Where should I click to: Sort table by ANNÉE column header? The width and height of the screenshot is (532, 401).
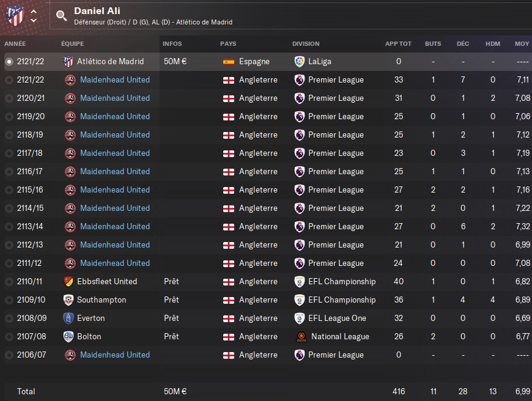tap(15, 44)
